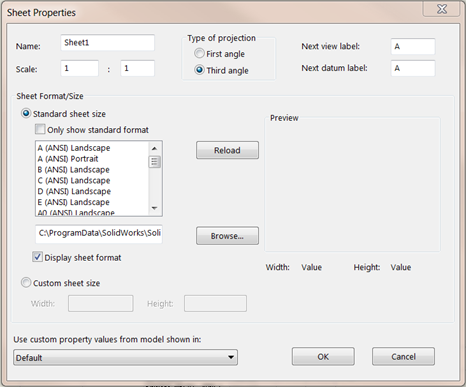Click the sheet size list scroll up arrow

tap(154, 148)
